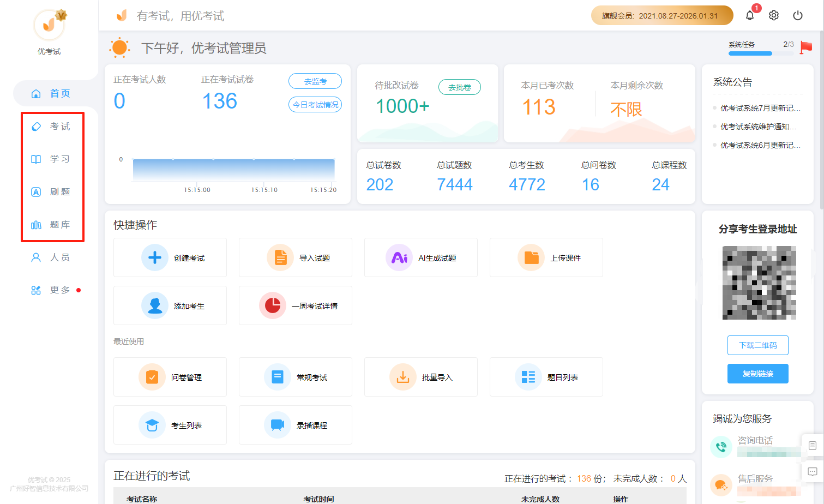
Task: Click the 今日考试情况 button
Action: tap(315, 105)
